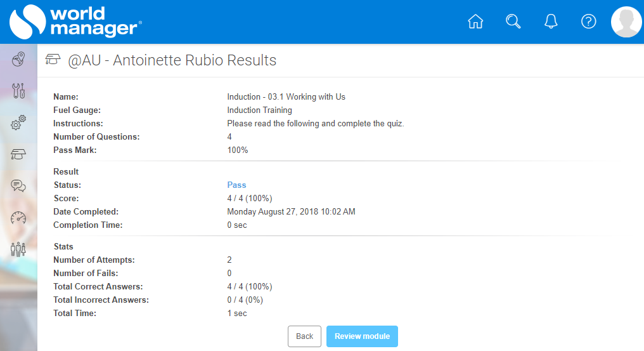
Task: Click the speedometer dashboard gauge icon
Action: coord(18,217)
